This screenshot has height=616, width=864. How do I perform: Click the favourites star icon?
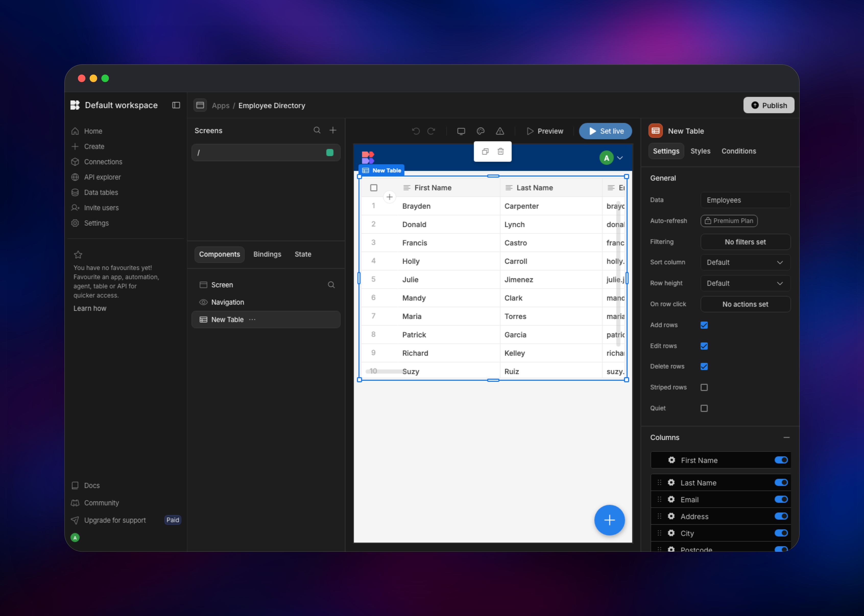click(78, 255)
